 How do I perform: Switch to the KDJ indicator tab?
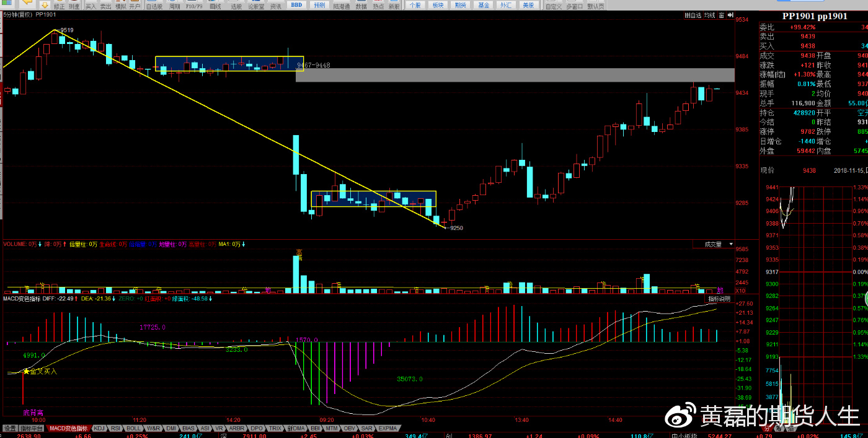[100, 428]
